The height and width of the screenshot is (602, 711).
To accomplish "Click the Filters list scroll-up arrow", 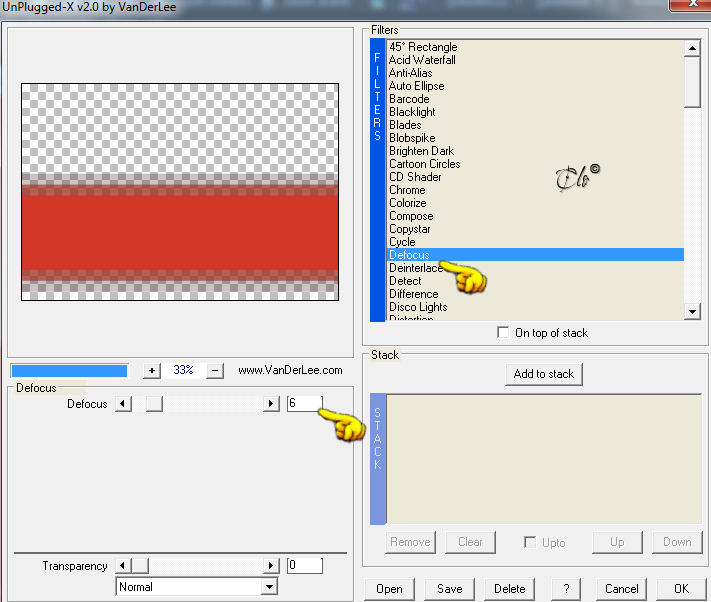I will coord(692,48).
